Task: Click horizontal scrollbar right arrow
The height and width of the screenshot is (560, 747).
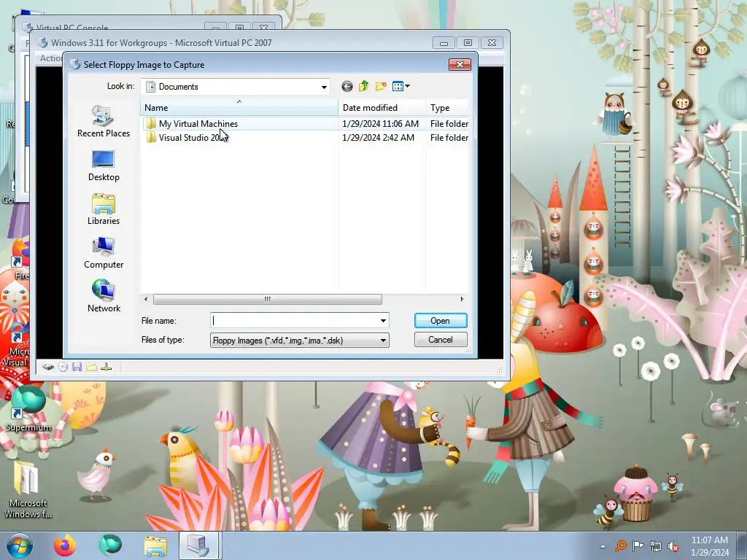Action: click(462, 299)
